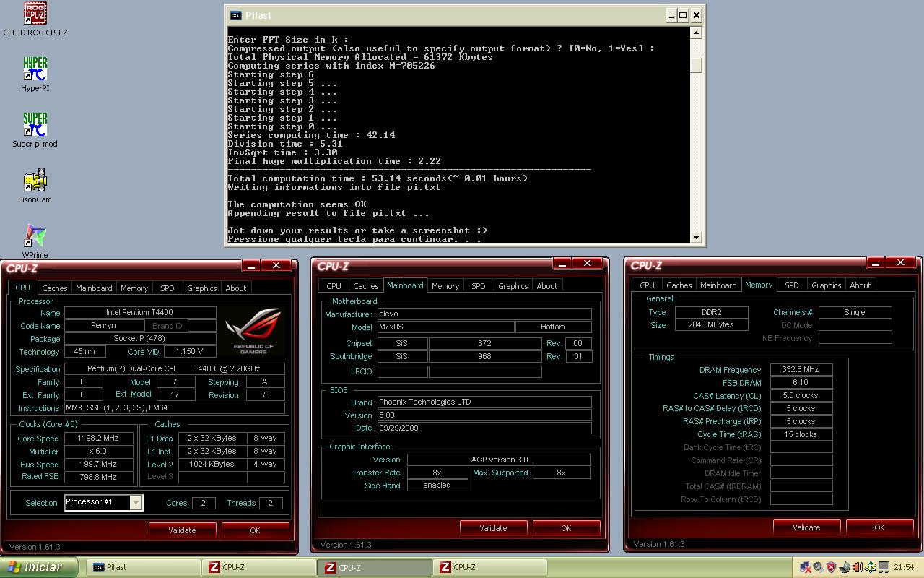Click the '332.8 MHz' DRAM Frequency value
Viewport: 924px width, 578px height.
click(x=801, y=369)
